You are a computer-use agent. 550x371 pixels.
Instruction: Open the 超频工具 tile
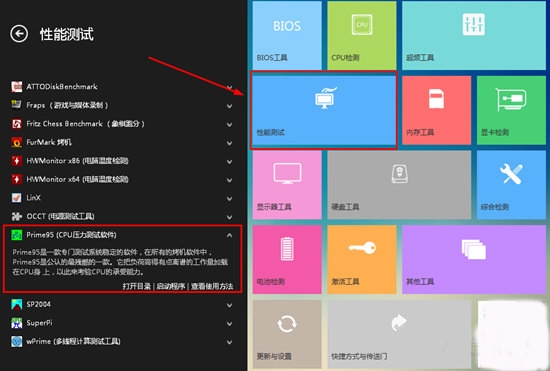(474, 35)
